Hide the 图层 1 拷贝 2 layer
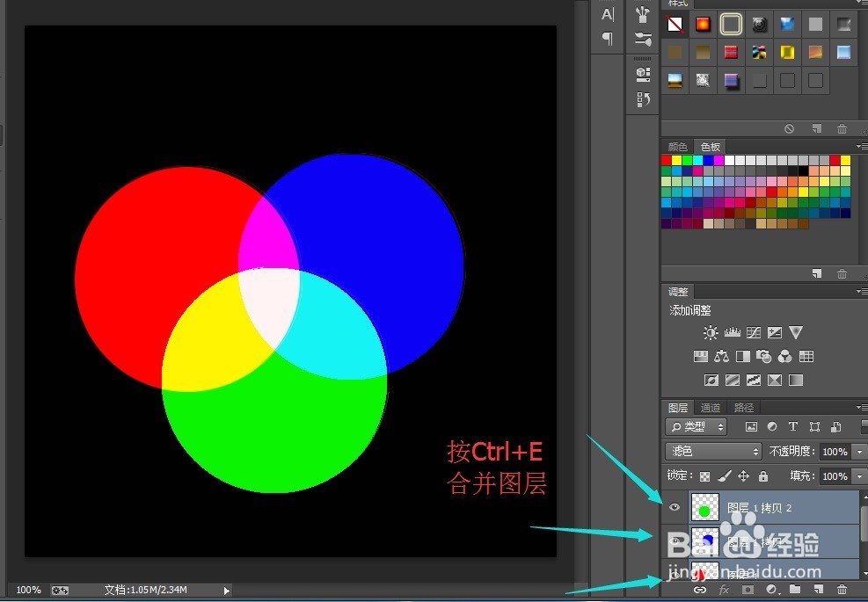The image size is (868, 602). coord(675,507)
